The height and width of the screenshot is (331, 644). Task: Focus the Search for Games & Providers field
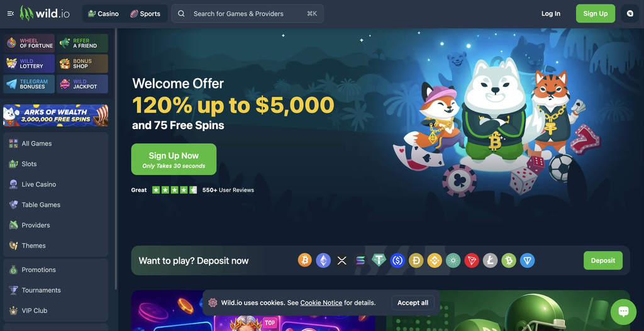pyautogui.click(x=248, y=14)
